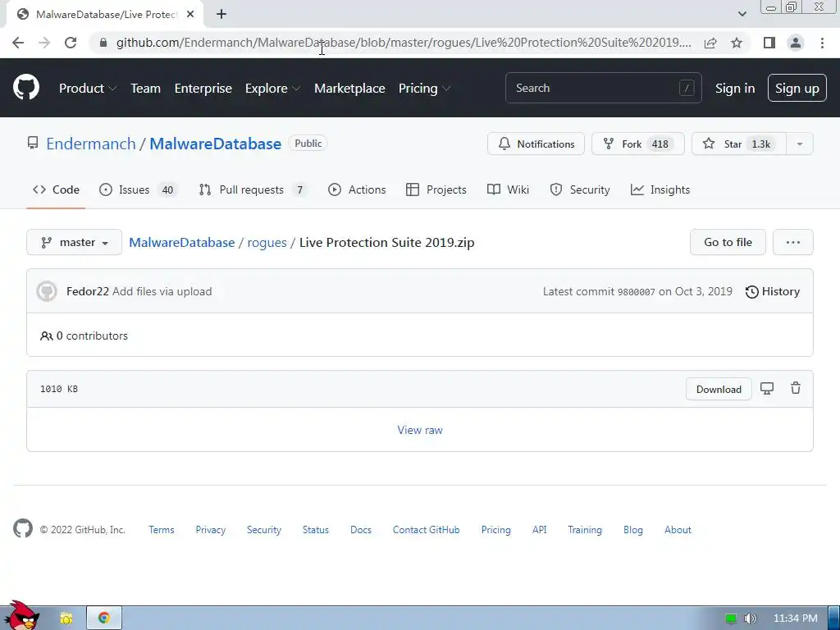Open the taskbar folder icon
840x630 pixels.
[x=66, y=619]
